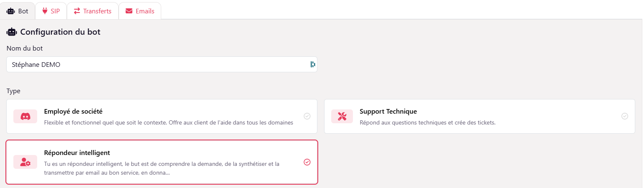
Task: Select the Bot tab label
Action: [23, 11]
